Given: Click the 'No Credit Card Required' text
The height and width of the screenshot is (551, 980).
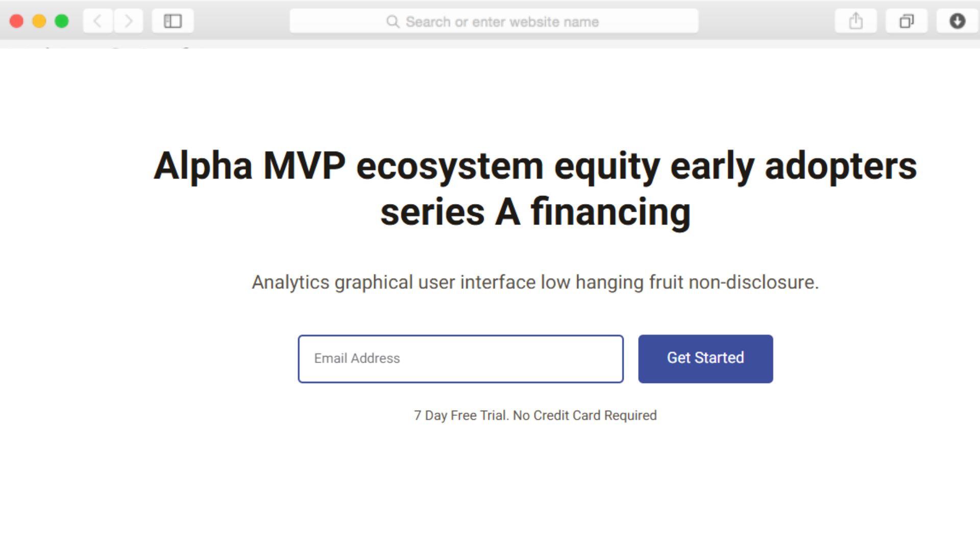Looking at the screenshot, I should click(x=585, y=415).
